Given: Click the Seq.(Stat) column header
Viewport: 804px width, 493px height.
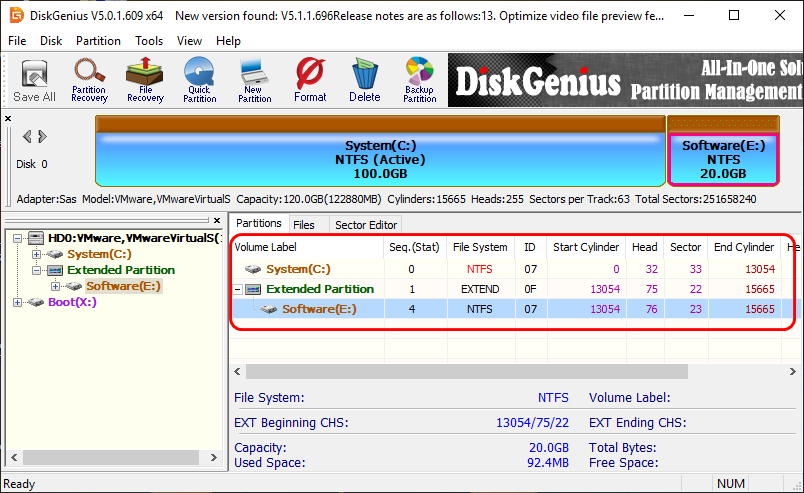Looking at the screenshot, I should [x=414, y=247].
